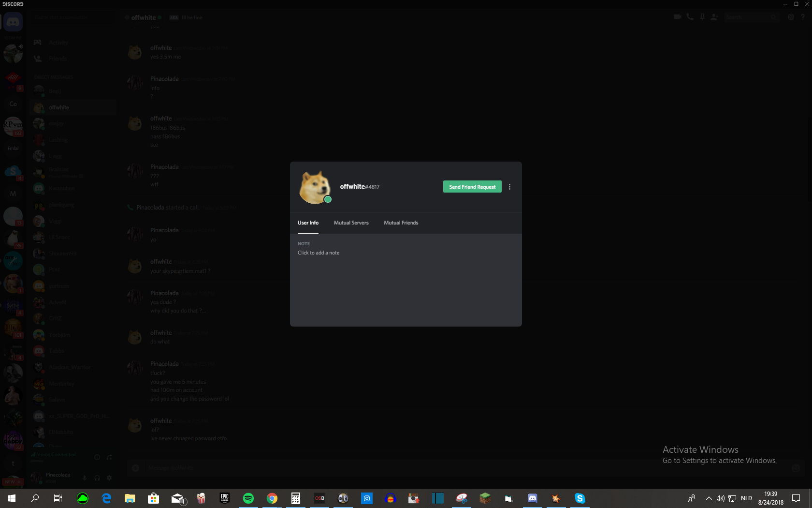The image size is (812, 508).
Task: Show hidden system tray icons chevron
Action: pos(709,498)
